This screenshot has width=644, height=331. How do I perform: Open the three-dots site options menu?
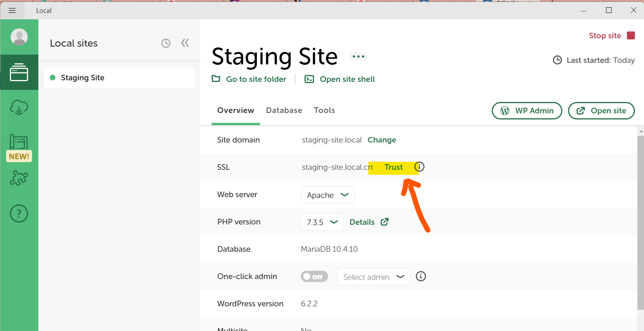pos(358,56)
